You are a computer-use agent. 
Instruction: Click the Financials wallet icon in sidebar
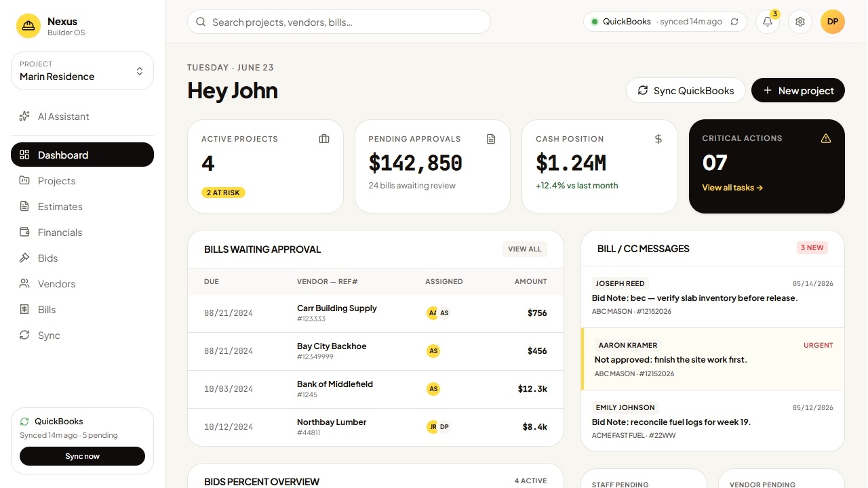[24, 232]
